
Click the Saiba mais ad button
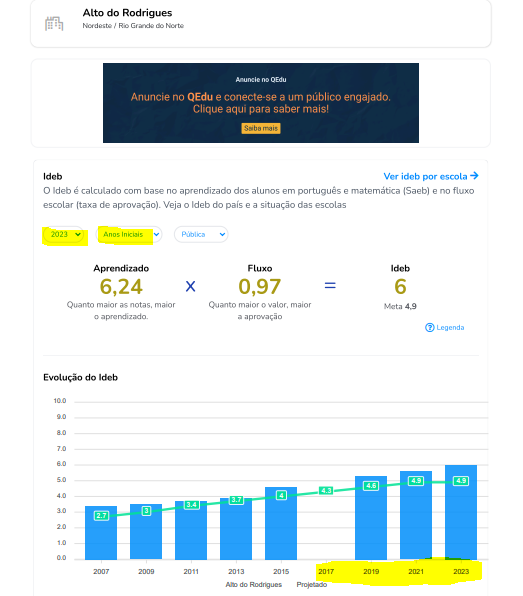tap(261, 128)
